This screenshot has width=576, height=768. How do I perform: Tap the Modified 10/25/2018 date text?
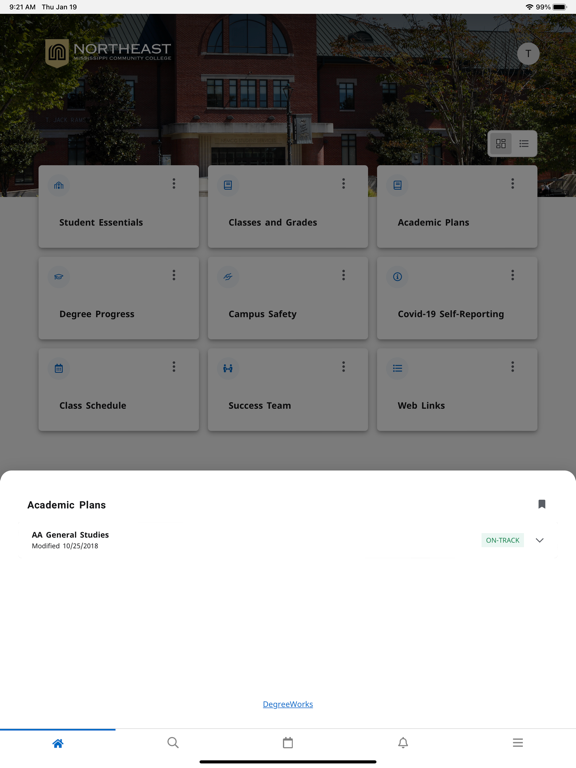click(x=65, y=546)
